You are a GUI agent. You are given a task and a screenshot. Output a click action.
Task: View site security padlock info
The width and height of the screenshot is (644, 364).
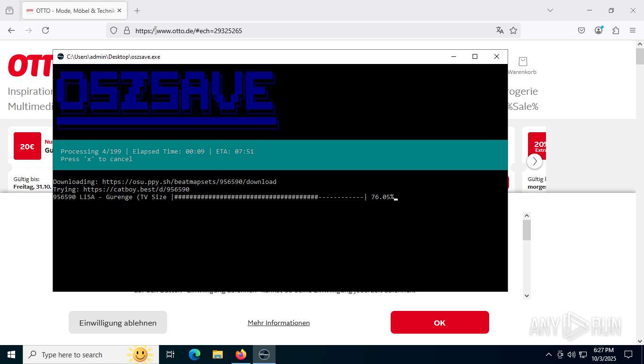point(126,30)
